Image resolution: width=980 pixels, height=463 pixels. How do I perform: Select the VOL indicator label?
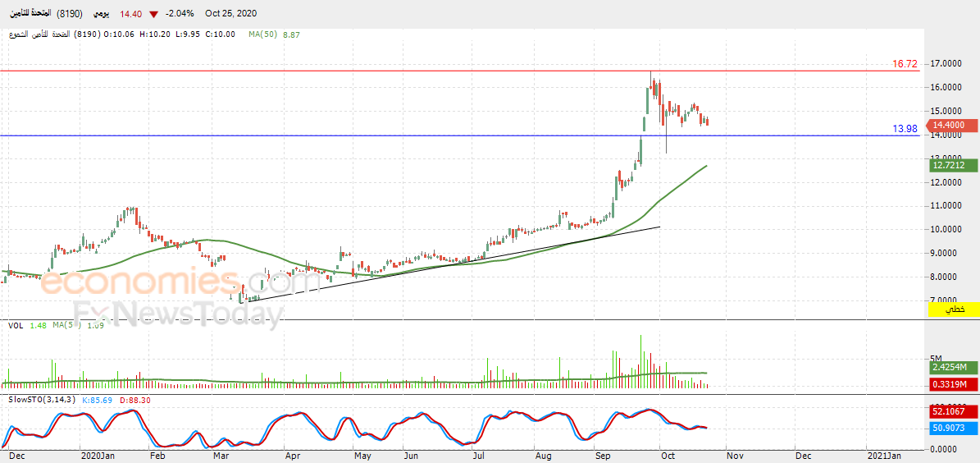click(16, 325)
